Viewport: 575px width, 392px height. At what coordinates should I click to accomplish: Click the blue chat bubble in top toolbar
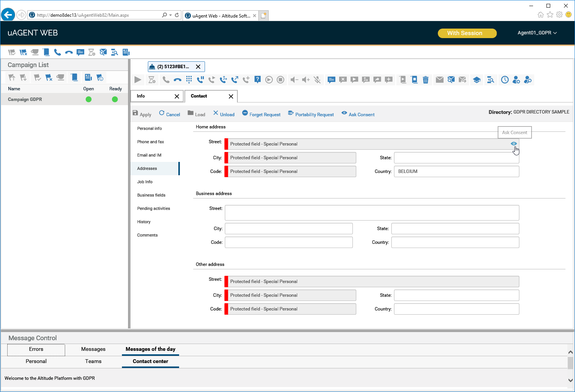click(80, 52)
